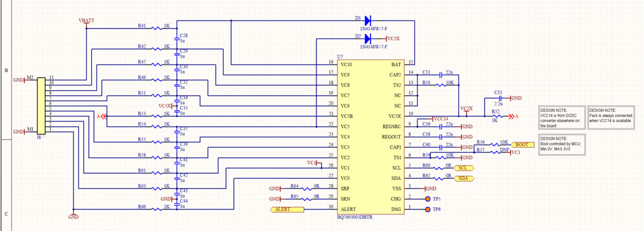Select the design note about VCC14 DCDC converter

coord(562,118)
